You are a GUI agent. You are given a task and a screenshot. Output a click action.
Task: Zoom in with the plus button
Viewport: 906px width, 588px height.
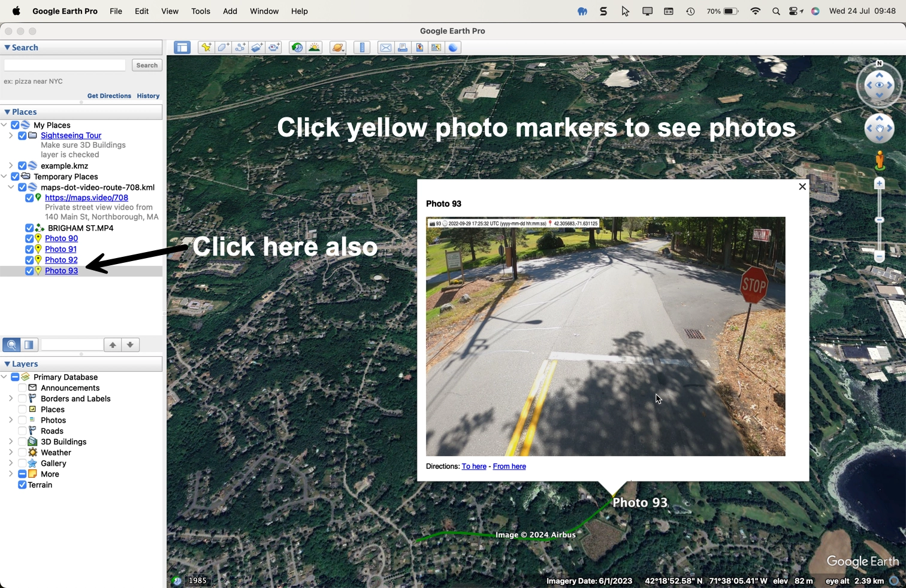[x=879, y=183]
